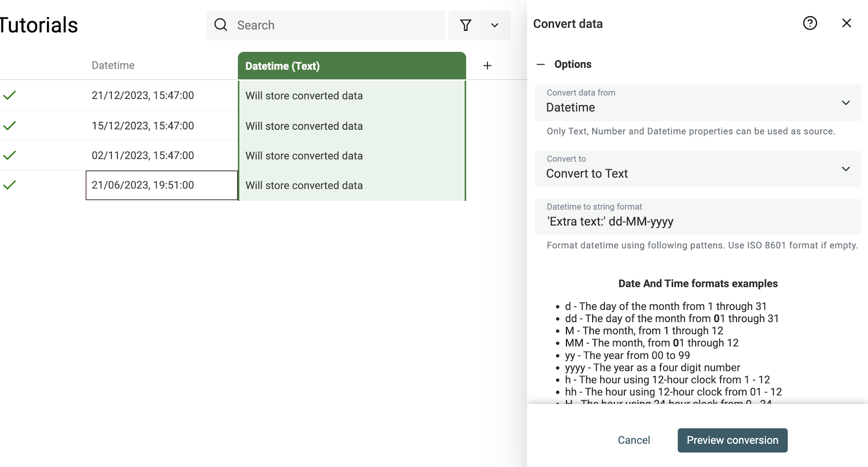868x467 pixels.
Task: Open the Convert data from dropdown
Action: click(845, 102)
